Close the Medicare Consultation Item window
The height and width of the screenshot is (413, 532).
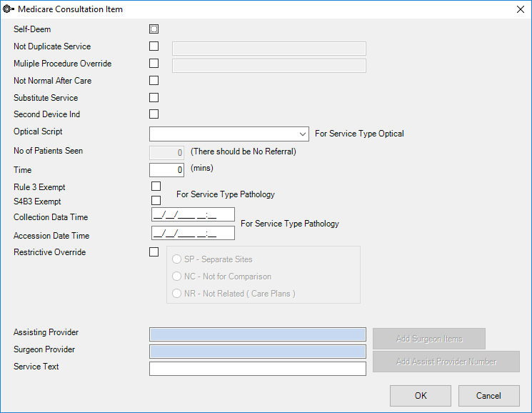pos(521,9)
